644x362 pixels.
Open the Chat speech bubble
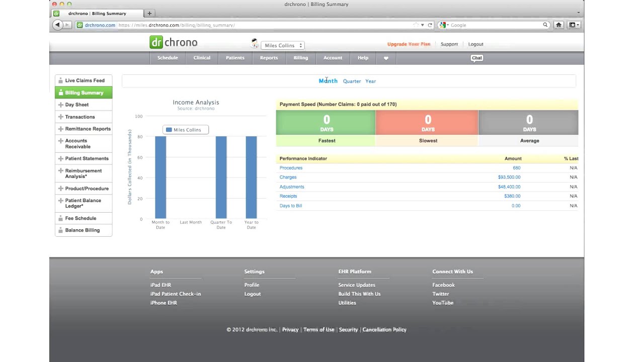coord(476,58)
